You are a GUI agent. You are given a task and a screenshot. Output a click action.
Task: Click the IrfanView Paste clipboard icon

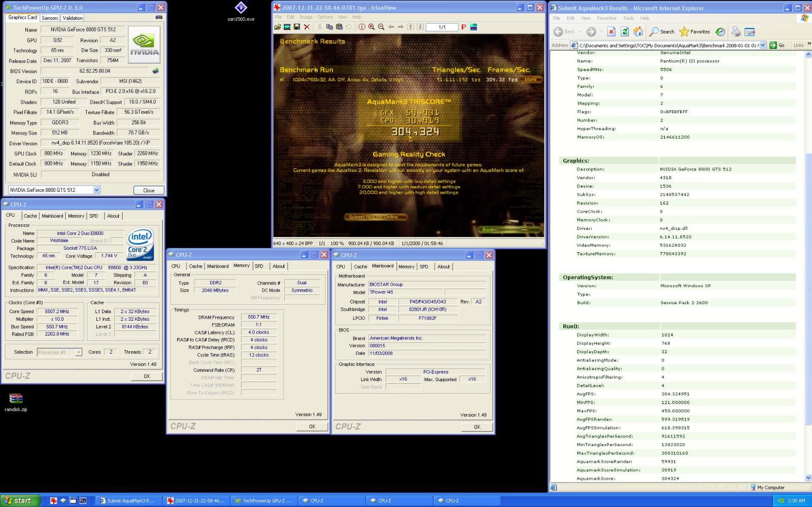pos(339,27)
